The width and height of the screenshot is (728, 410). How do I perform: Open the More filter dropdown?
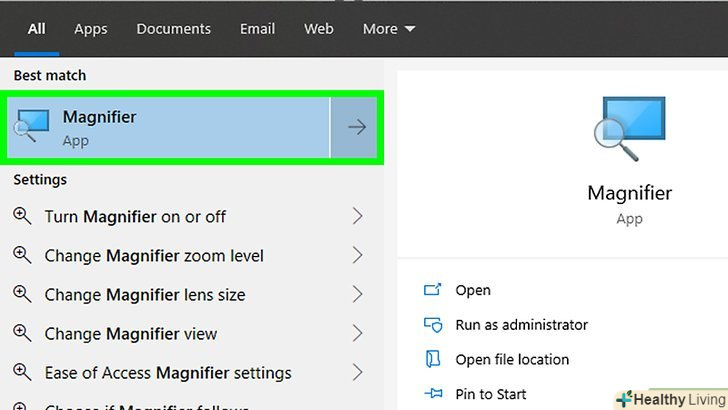coord(389,29)
